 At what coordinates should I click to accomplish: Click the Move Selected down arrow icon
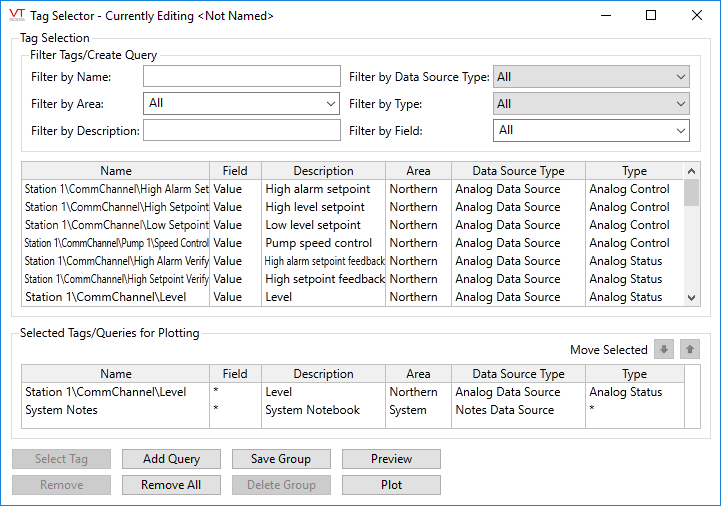[663, 349]
